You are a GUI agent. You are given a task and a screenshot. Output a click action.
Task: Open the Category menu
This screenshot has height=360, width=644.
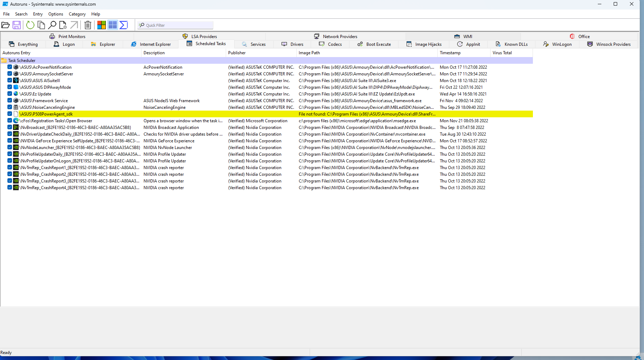click(x=77, y=14)
